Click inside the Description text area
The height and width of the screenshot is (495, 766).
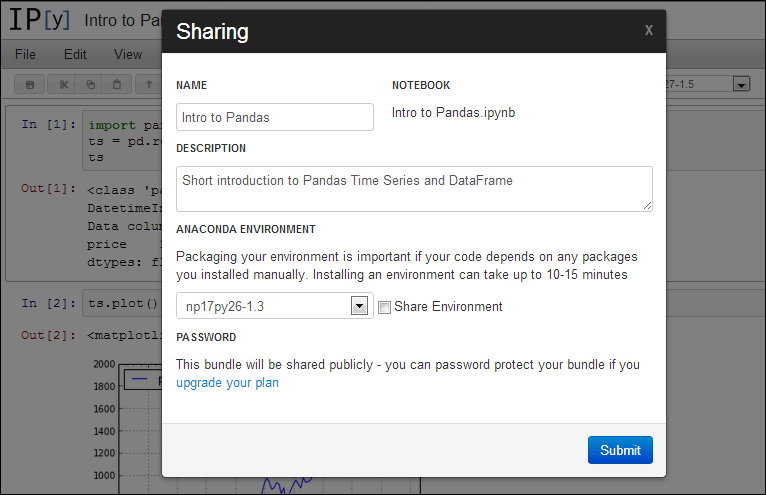(x=414, y=189)
